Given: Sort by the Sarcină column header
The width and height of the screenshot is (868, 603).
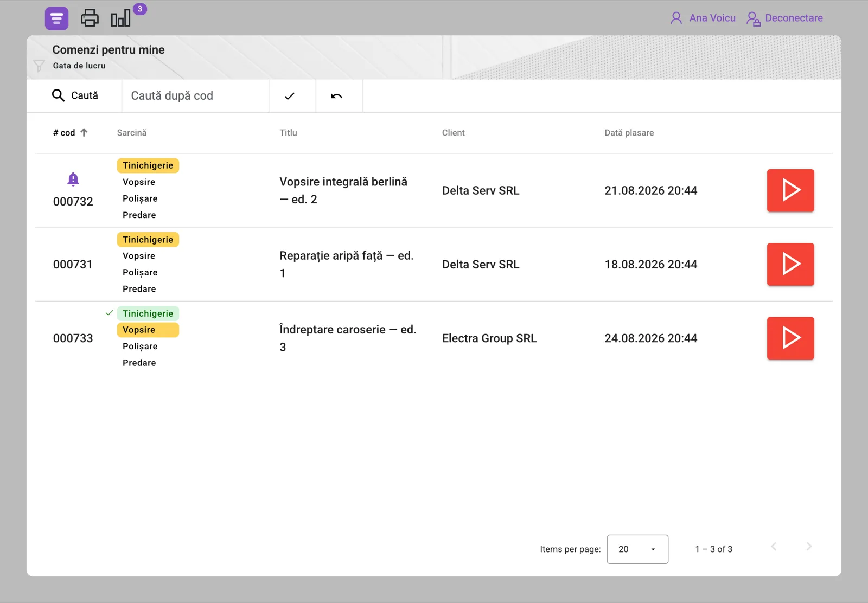Looking at the screenshot, I should pos(132,133).
